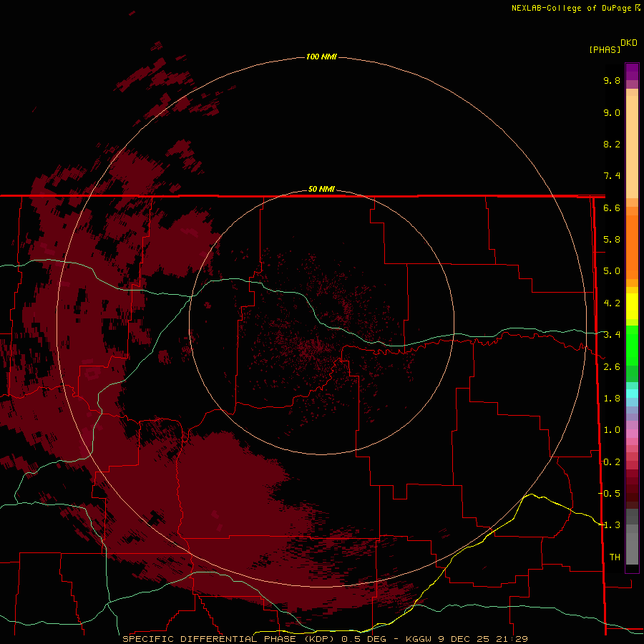The height and width of the screenshot is (644, 644).
Task: Click the 5.8 value on the color scale
Action: [x=612, y=240]
